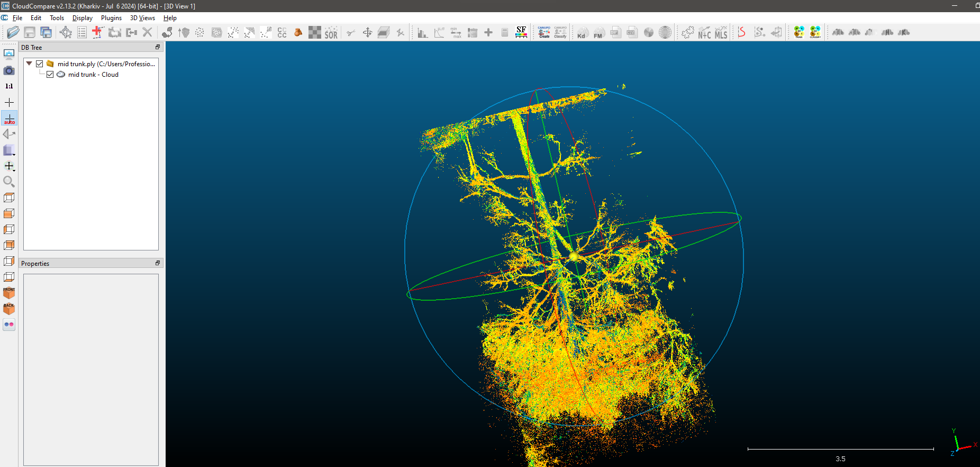The width and height of the screenshot is (980, 467).
Task: Open the Help menu
Action: pyautogui.click(x=170, y=18)
